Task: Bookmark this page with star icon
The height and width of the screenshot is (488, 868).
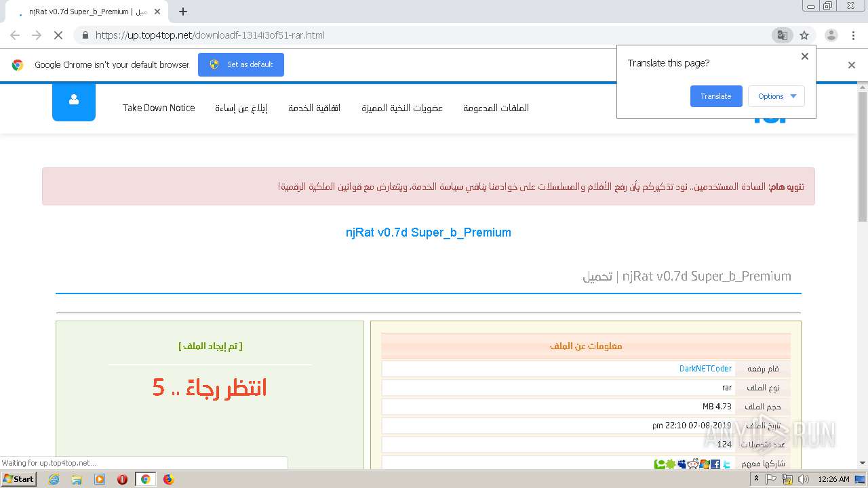Action: (x=804, y=35)
